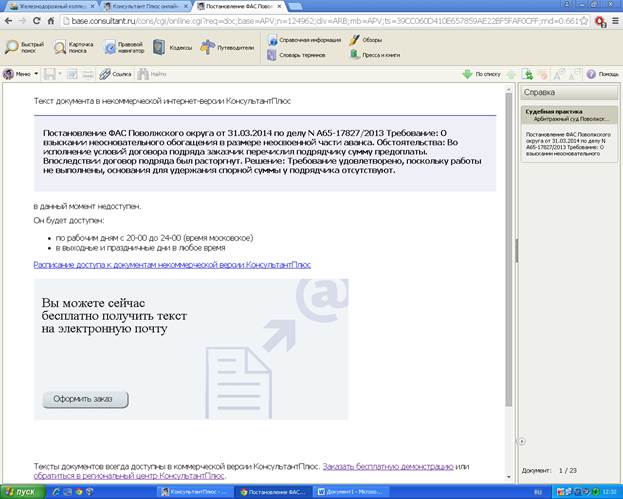Screen dimensions: 623x499
Task: Open Помощь help
Action: [602, 74]
